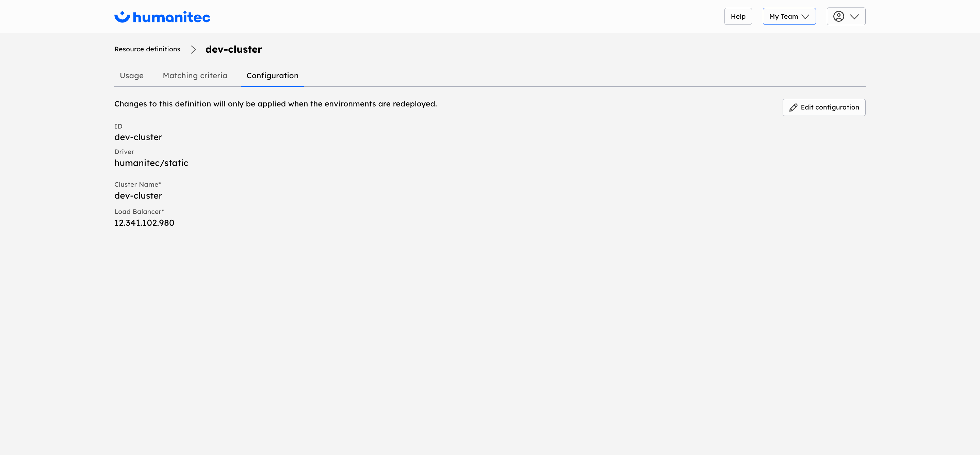Click the breadcrumb chevron separator
The height and width of the screenshot is (455, 980).
[x=193, y=49]
